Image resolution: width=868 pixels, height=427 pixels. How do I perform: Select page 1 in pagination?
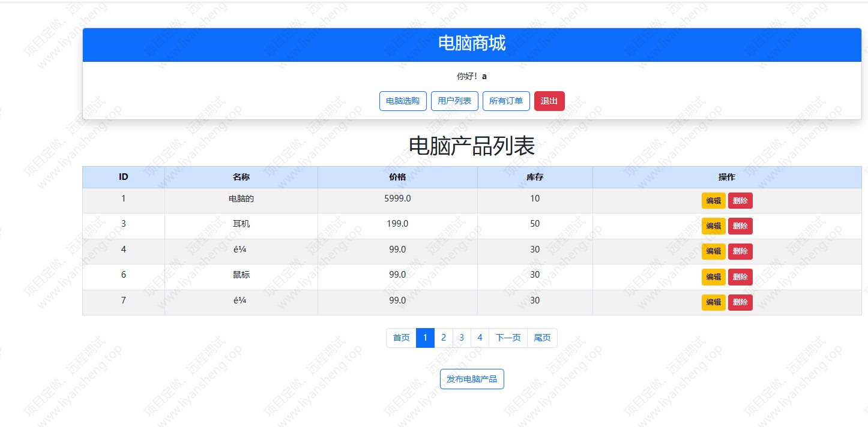[425, 338]
